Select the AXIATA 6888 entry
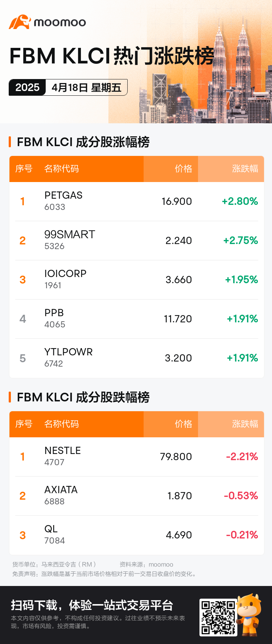This screenshot has width=272, height=644. [x=137, y=496]
